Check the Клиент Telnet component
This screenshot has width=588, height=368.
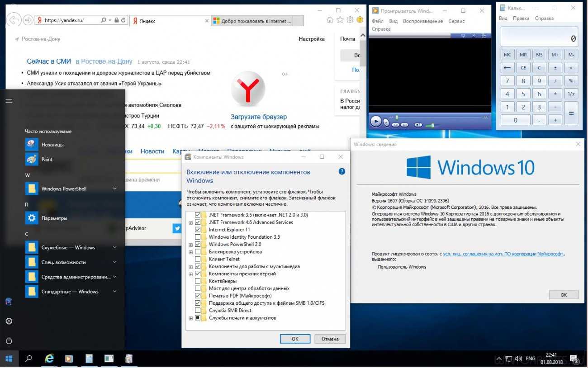pos(198,259)
